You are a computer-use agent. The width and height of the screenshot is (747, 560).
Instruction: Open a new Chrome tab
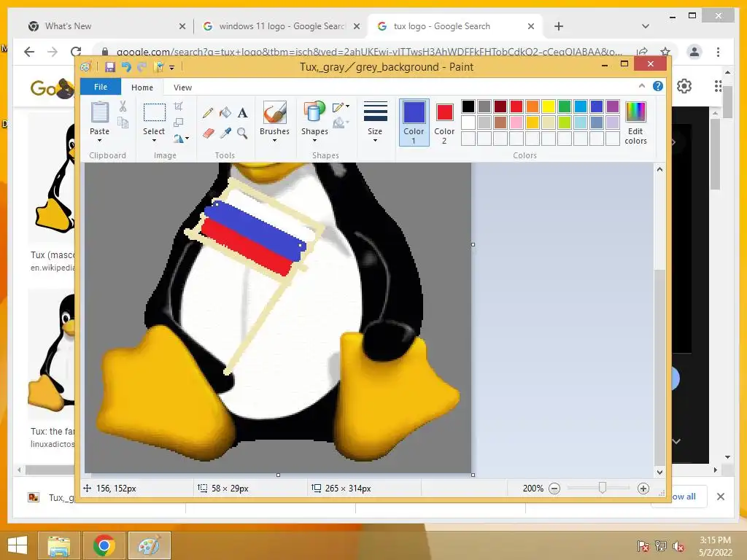click(x=559, y=26)
